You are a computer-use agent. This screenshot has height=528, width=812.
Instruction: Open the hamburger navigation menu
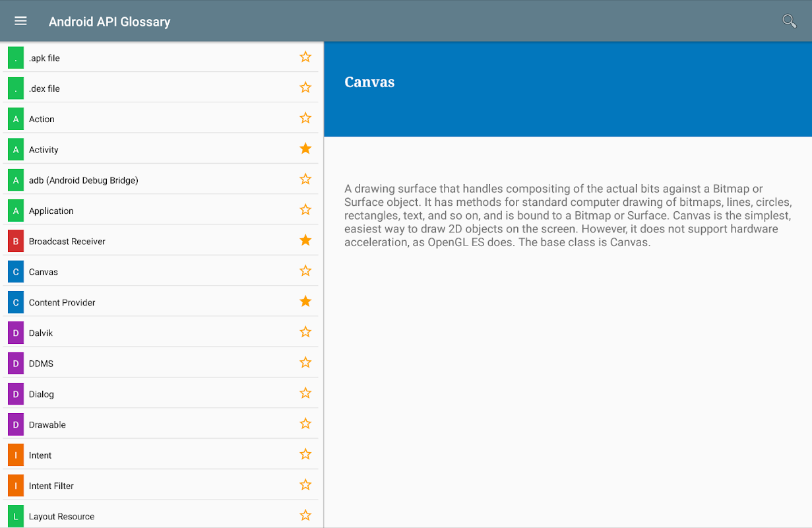(20, 21)
